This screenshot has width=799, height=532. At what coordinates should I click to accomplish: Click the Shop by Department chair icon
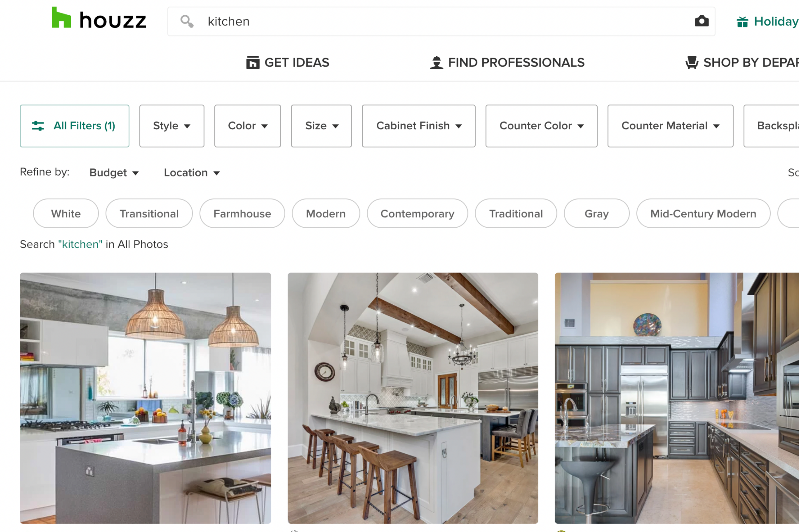pyautogui.click(x=692, y=62)
